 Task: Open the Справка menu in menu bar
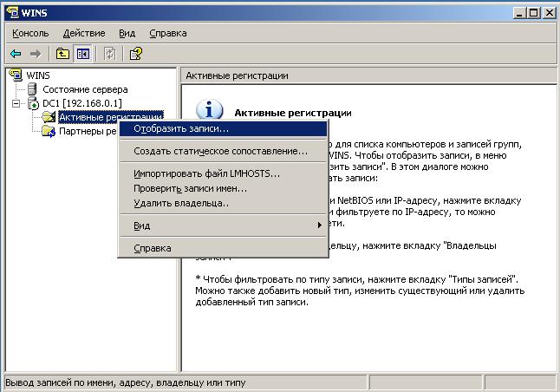(168, 33)
